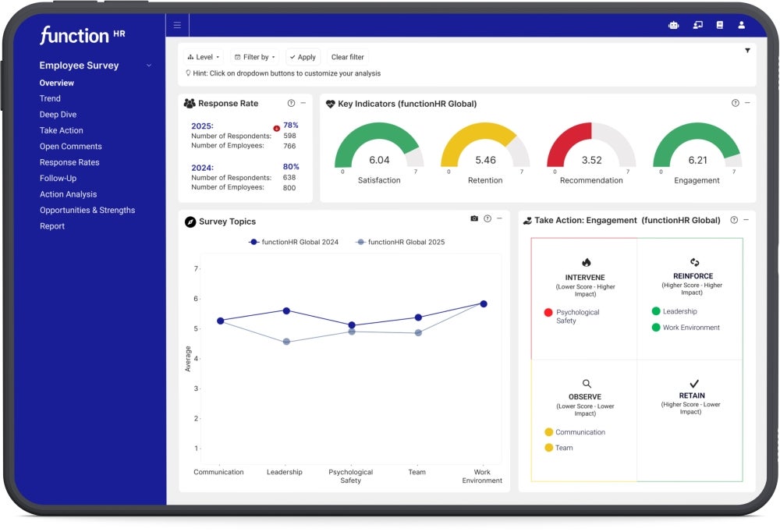The height and width of the screenshot is (532, 780).
Task: Collapse the Response Rate panel
Action: pyautogui.click(x=303, y=103)
